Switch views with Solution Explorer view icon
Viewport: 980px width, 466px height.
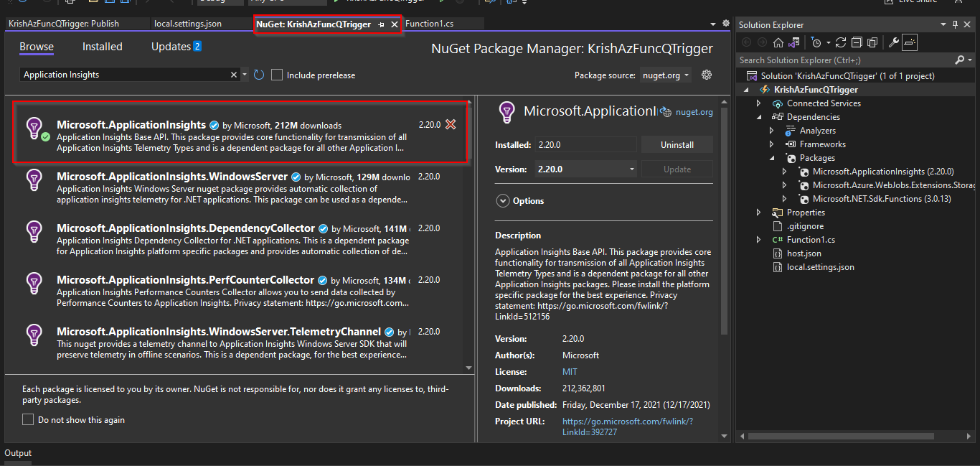[793, 42]
